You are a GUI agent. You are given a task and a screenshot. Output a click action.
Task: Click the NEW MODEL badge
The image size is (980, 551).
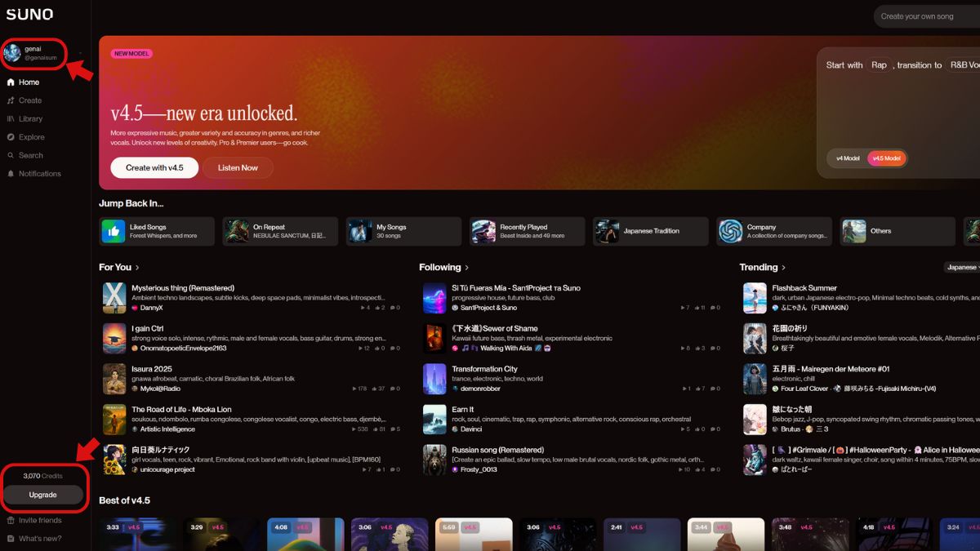coord(131,54)
